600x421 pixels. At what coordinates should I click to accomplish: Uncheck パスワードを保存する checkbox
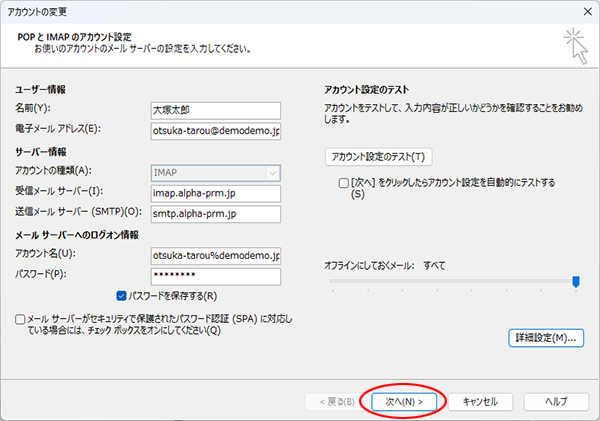click(122, 296)
